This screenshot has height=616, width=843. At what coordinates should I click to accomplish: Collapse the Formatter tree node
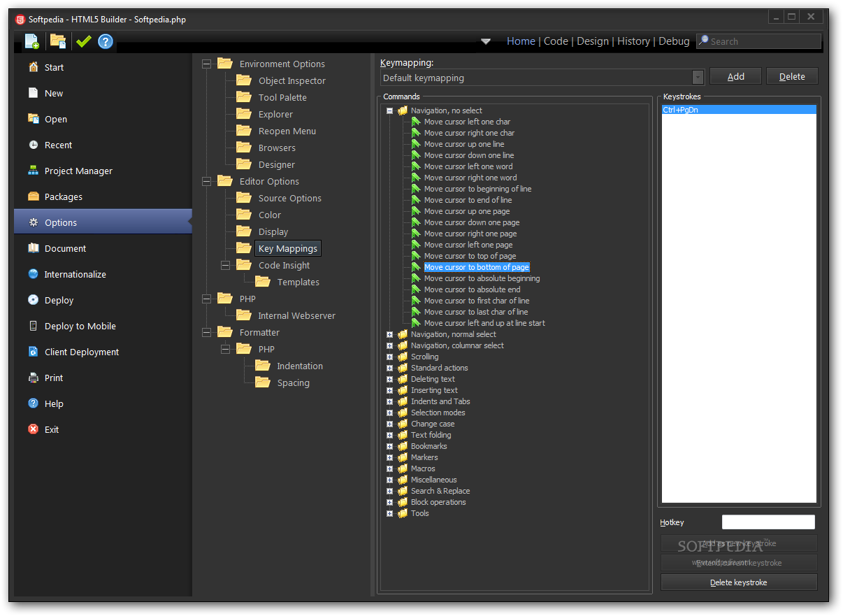coord(206,332)
